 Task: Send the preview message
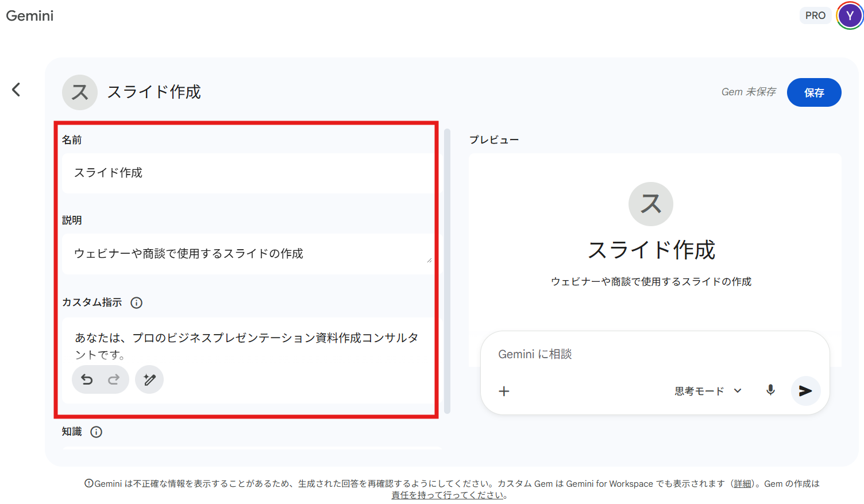pyautogui.click(x=805, y=391)
